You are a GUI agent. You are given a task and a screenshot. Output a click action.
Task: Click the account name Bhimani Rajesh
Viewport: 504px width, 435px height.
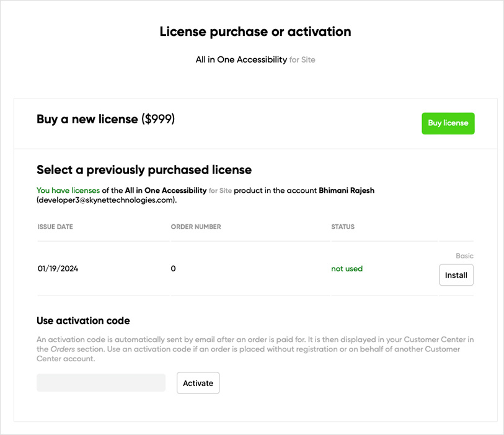pyautogui.click(x=347, y=190)
